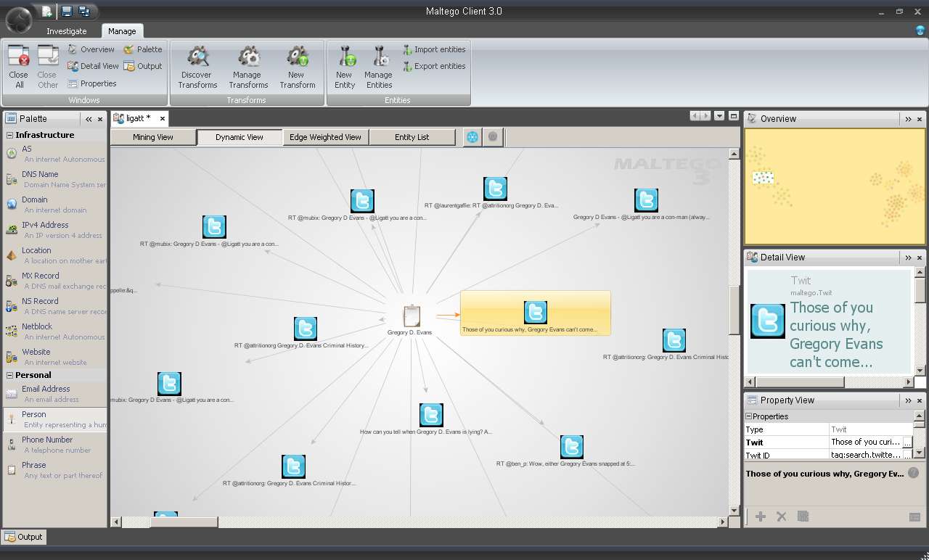
Task: Expand the Detail View panel double arrows
Action: [908, 258]
